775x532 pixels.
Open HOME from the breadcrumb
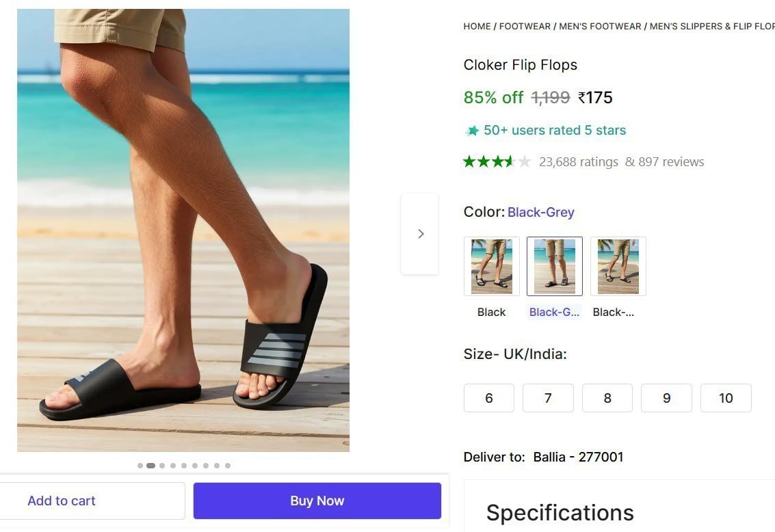click(477, 26)
